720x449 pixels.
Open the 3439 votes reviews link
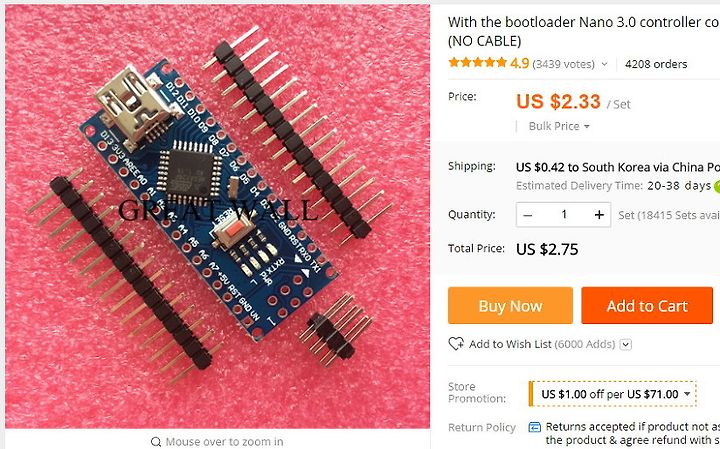pos(563,64)
